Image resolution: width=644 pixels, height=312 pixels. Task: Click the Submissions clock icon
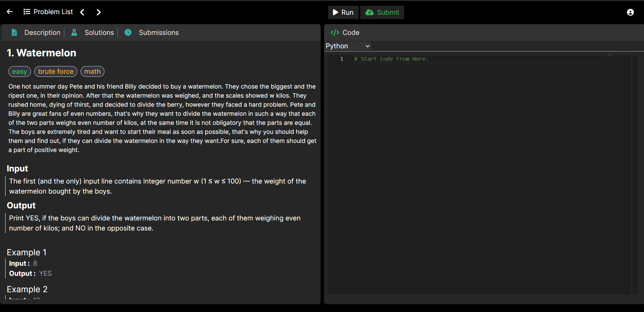point(128,33)
